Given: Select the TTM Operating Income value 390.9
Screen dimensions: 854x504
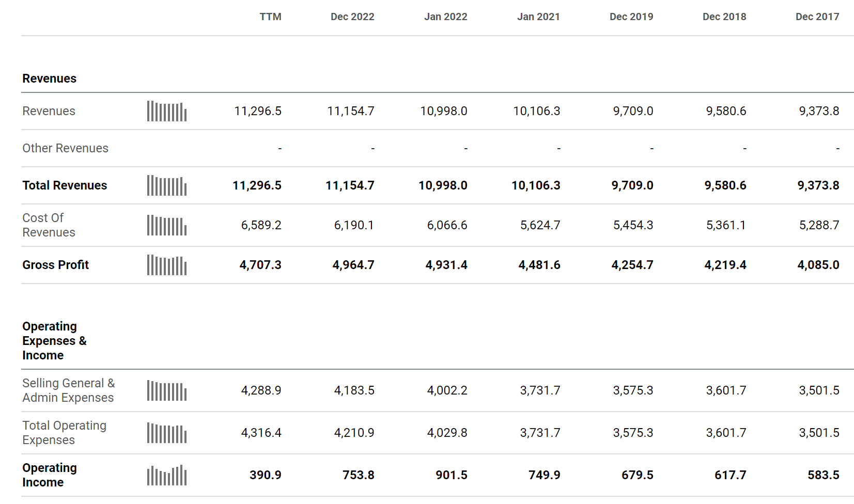Looking at the screenshot, I should [266, 475].
